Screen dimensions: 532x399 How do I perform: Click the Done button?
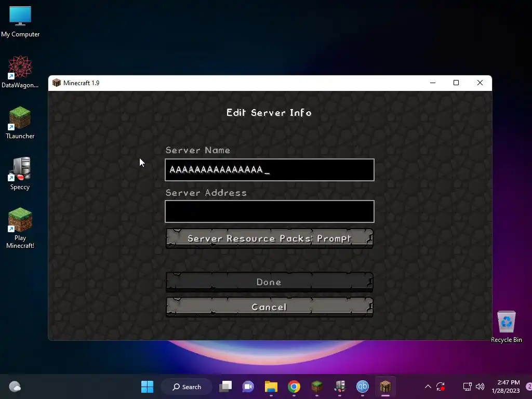(270, 282)
